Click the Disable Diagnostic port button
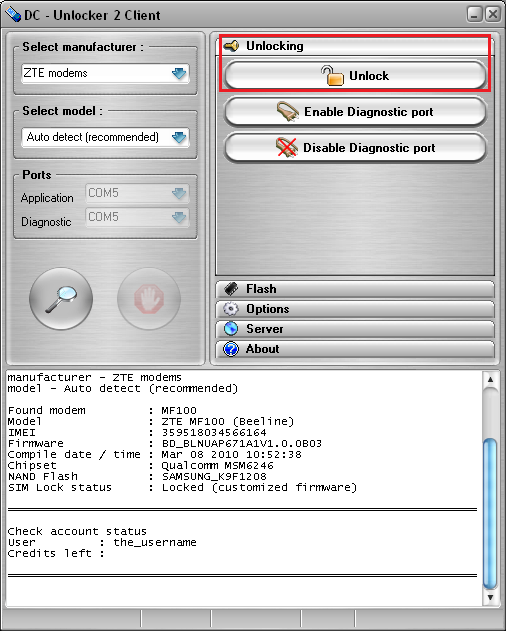506x631 pixels. 355,148
